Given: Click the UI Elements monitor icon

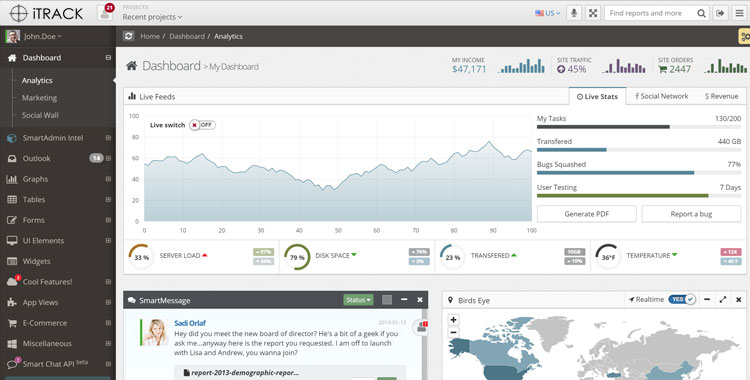Looking at the screenshot, I should (12, 241).
